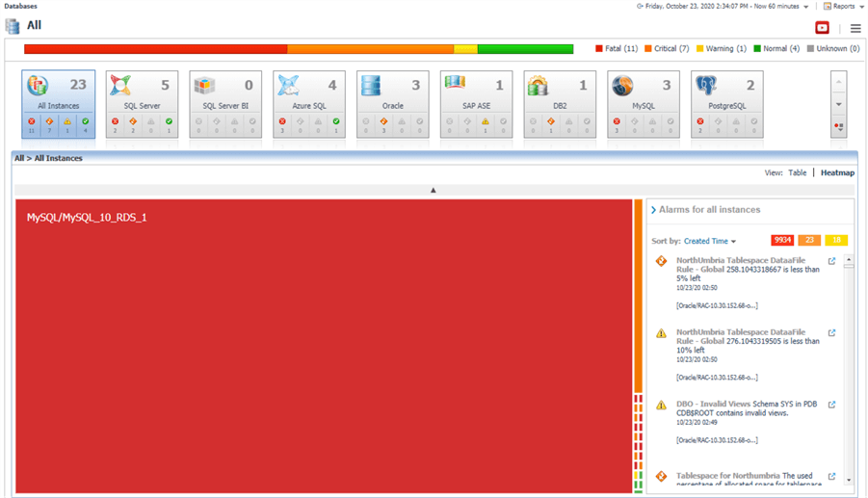
Task: Filter All Instances by fatal status icon
Action: pos(32,121)
